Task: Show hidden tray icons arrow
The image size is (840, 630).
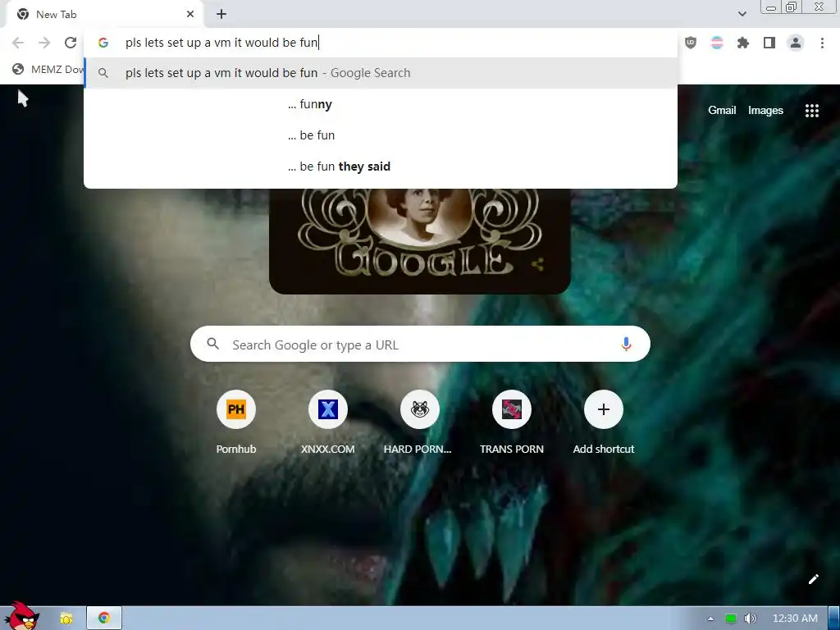Action: point(710,619)
